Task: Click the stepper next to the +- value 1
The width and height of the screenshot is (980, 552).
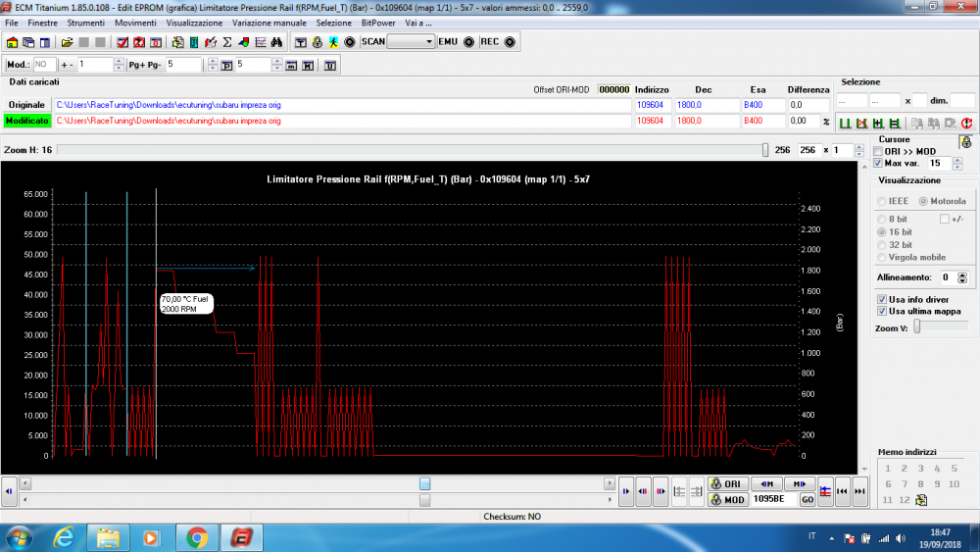Action: [x=119, y=65]
